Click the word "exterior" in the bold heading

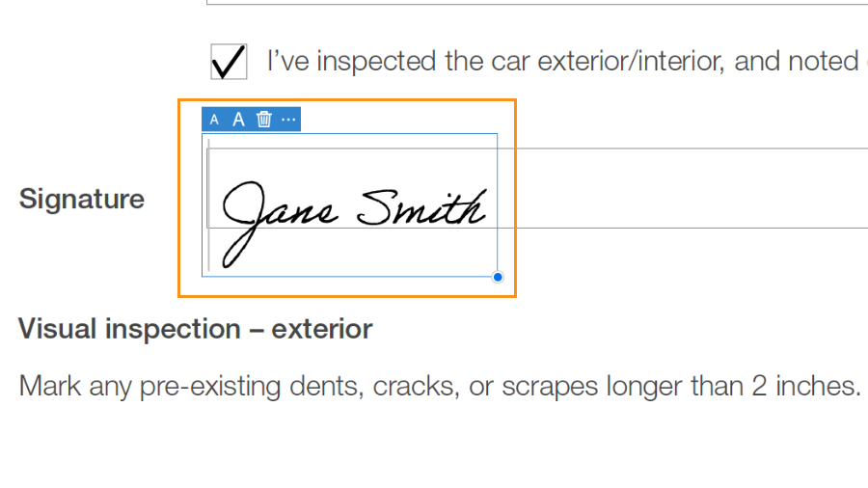point(321,330)
